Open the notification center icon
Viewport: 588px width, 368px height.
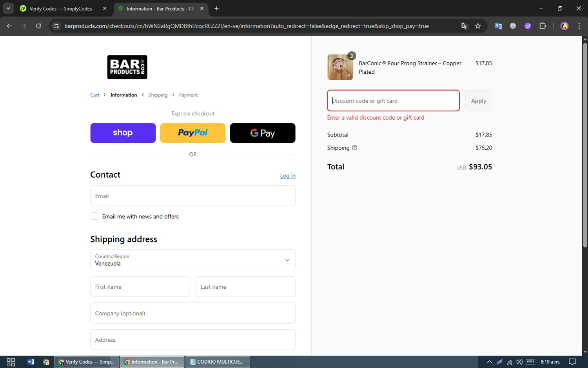click(x=572, y=362)
